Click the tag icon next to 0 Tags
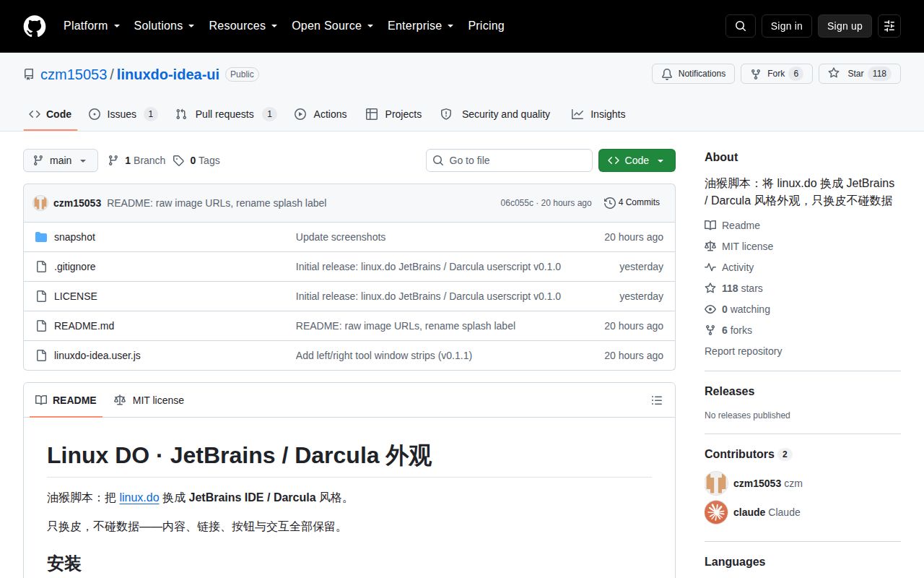924x578 pixels. [178, 160]
